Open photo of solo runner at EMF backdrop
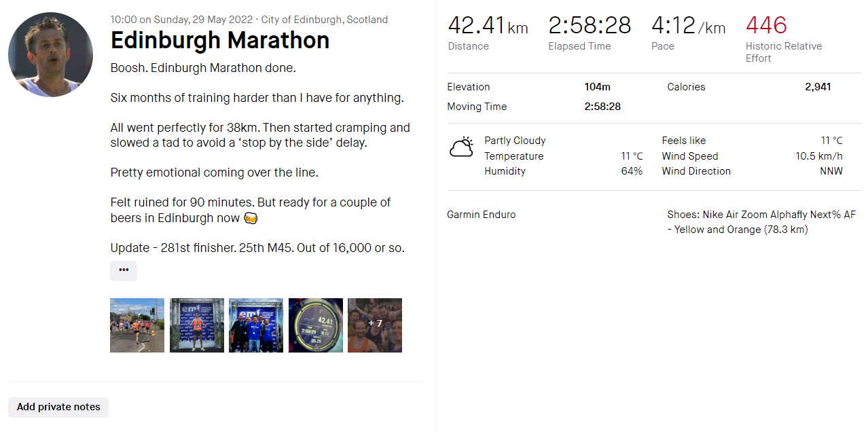 [x=197, y=325]
